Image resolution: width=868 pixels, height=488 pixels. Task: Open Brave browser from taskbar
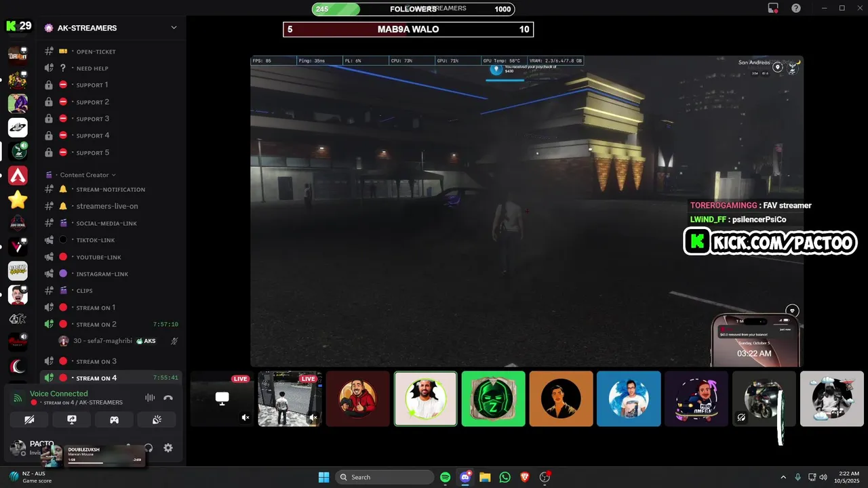coord(524,477)
